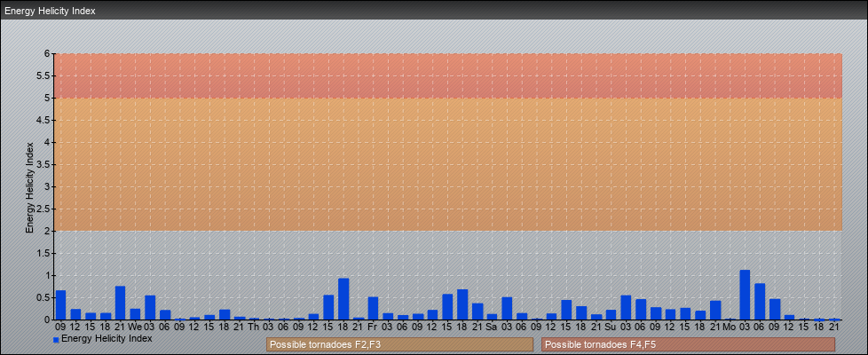Click the '2.5' value on the y-axis
The width and height of the screenshot is (868, 355).
tap(44, 209)
